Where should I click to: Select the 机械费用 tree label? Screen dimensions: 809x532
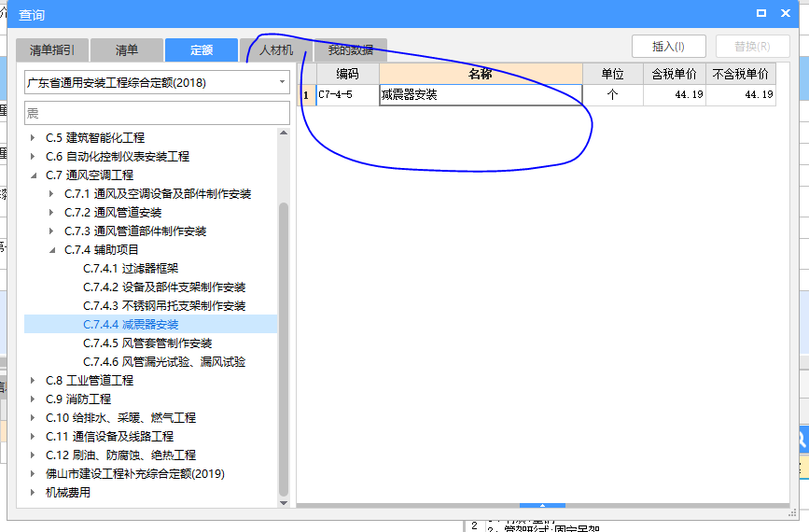click(67, 492)
